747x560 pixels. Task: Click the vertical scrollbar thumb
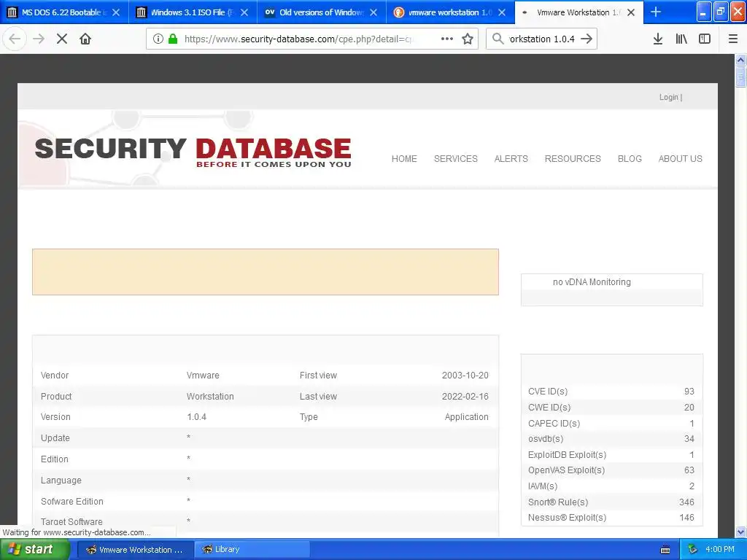coord(740,77)
